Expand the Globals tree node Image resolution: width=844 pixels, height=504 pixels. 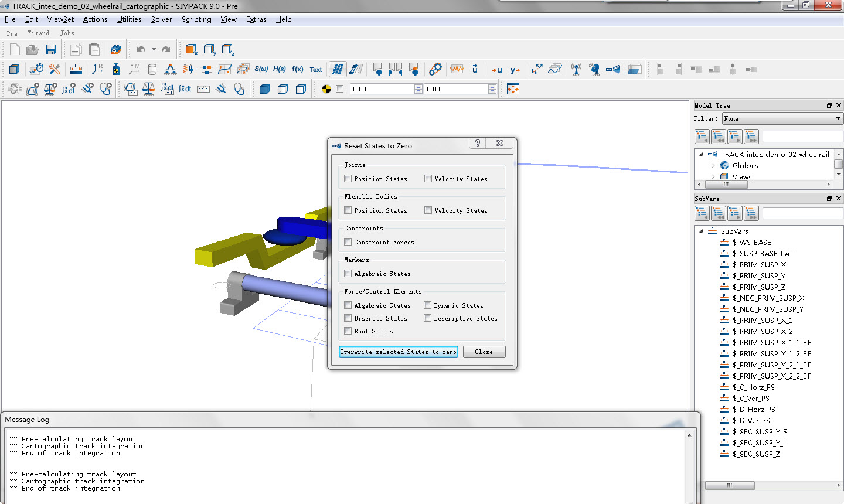click(713, 166)
